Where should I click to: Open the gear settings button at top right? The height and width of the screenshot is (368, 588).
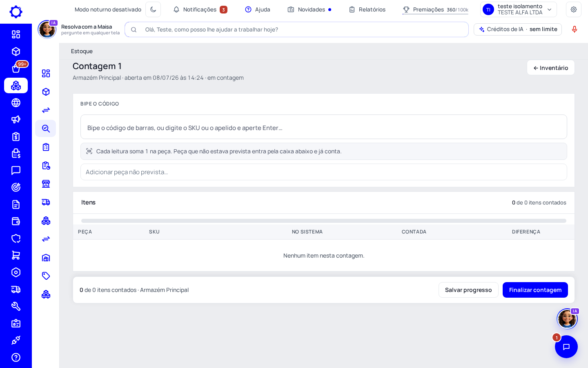point(574,9)
